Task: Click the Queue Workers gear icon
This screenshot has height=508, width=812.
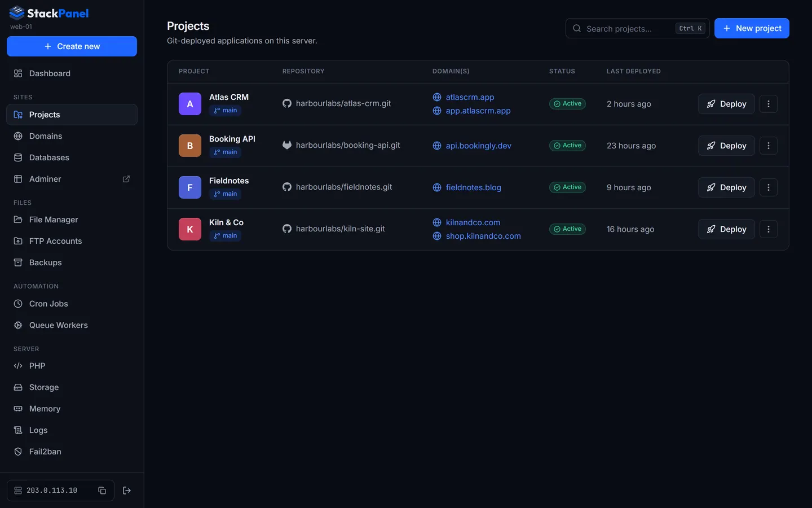Action: click(x=18, y=325)
